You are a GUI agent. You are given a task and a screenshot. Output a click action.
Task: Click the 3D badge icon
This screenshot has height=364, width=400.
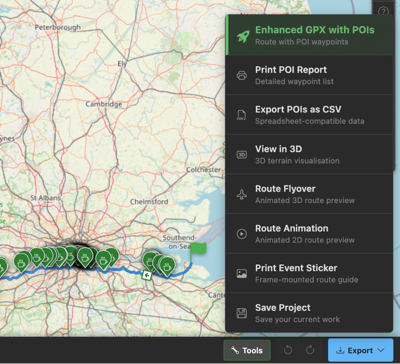point(242,155)
